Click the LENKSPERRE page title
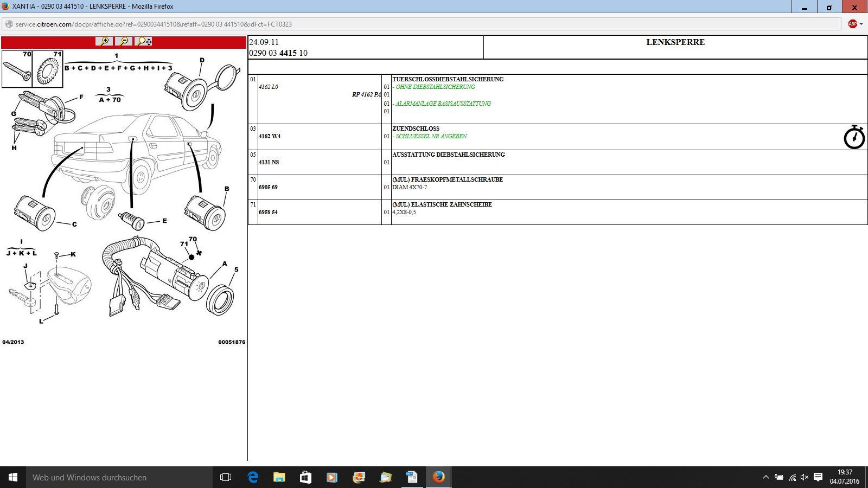Image resolution: width=868 pixels, height=488 pixels. [675, 42]
